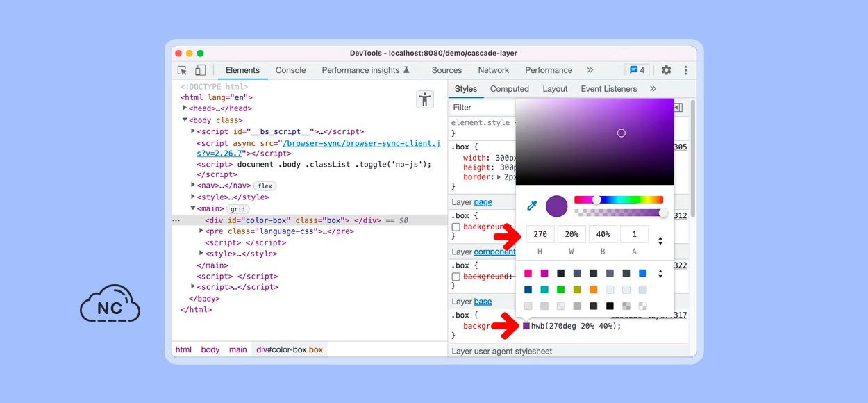868x403 pixels.
Task: Pick a color with the eyedropper
Action: (532, 206)
